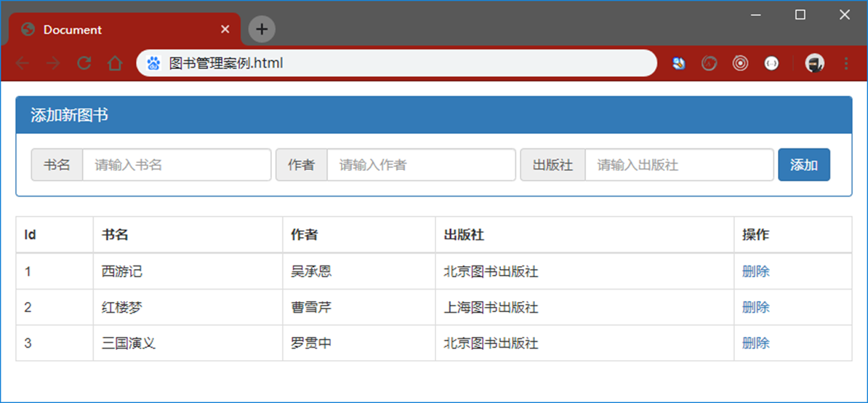868x403 pixels.
Task: Go forward with browser forward arrow
Action: click(x=53, y=64)
